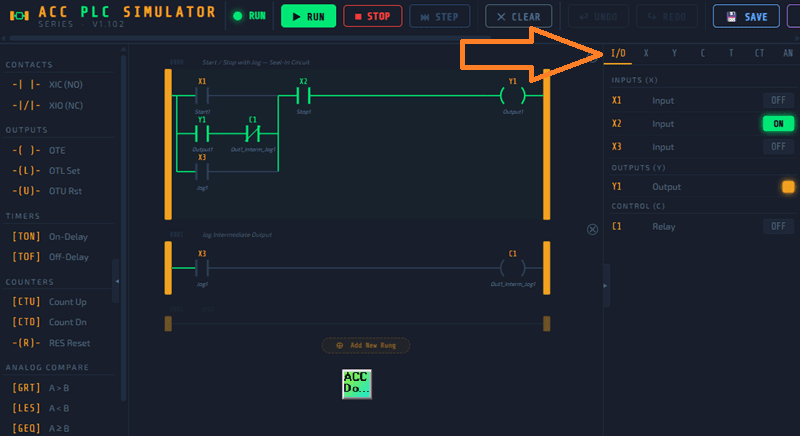
Task: Click the ACC Do... thumbnail icon
Action: click(x=357, y=384)
